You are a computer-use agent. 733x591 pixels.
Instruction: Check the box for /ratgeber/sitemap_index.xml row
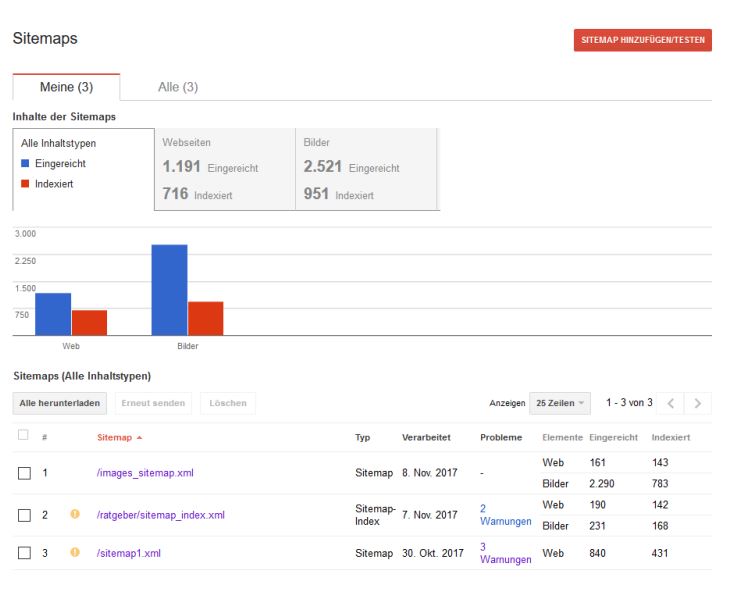click(24, 515)
